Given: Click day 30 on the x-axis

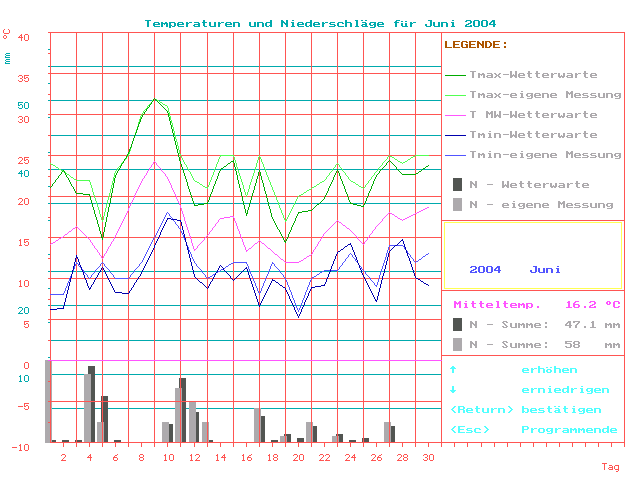Looking at the screenshot, I should [x=429, y=457].
